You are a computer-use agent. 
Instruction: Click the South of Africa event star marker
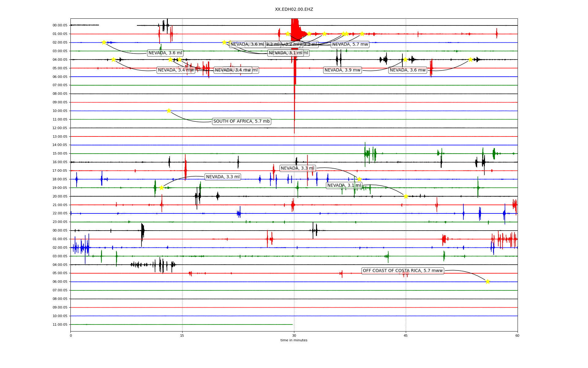point(169,111)
